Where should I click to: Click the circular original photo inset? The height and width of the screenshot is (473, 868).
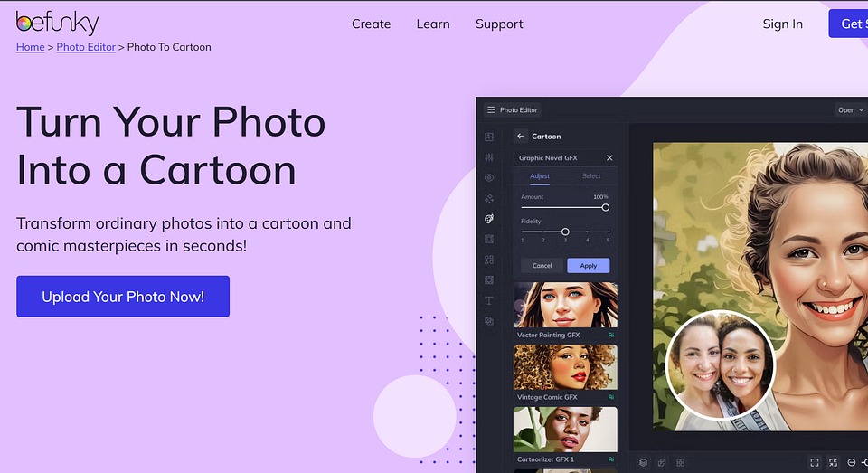tap(720, 365)
